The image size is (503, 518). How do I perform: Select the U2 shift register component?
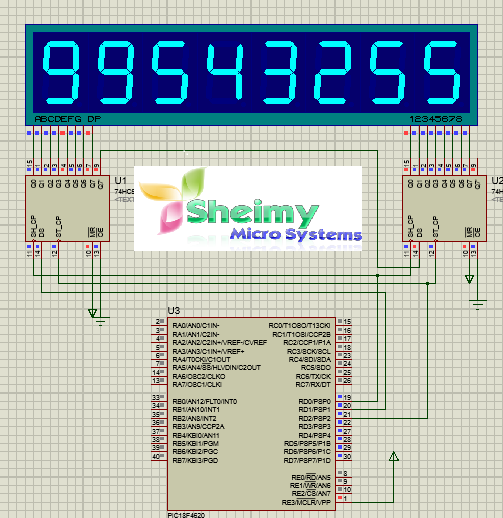(x=444, y=208)
